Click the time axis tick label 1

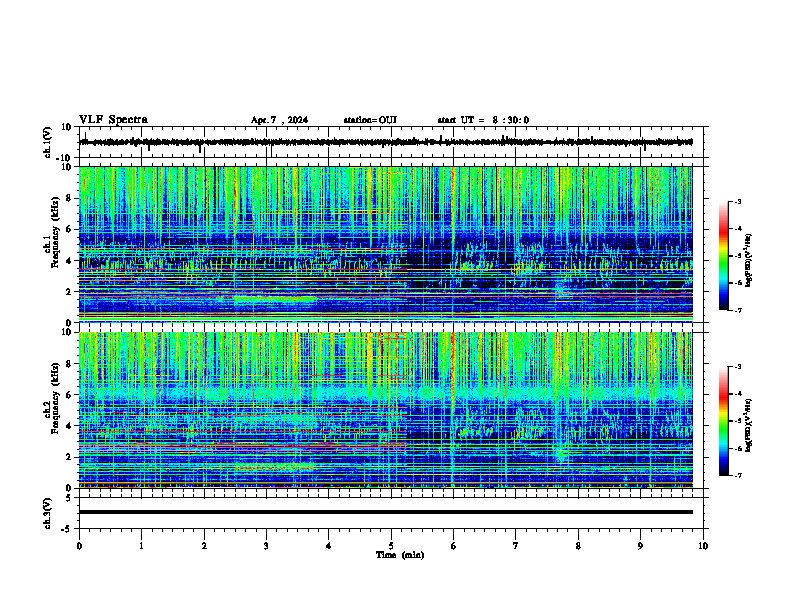[141, 546]
